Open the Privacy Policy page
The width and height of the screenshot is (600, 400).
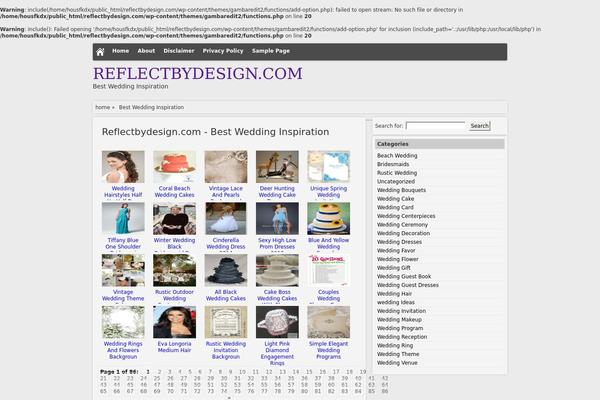(223, 51)
